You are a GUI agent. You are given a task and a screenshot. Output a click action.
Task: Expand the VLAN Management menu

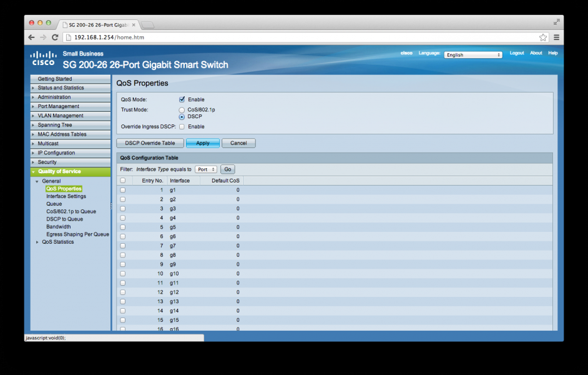61,116
